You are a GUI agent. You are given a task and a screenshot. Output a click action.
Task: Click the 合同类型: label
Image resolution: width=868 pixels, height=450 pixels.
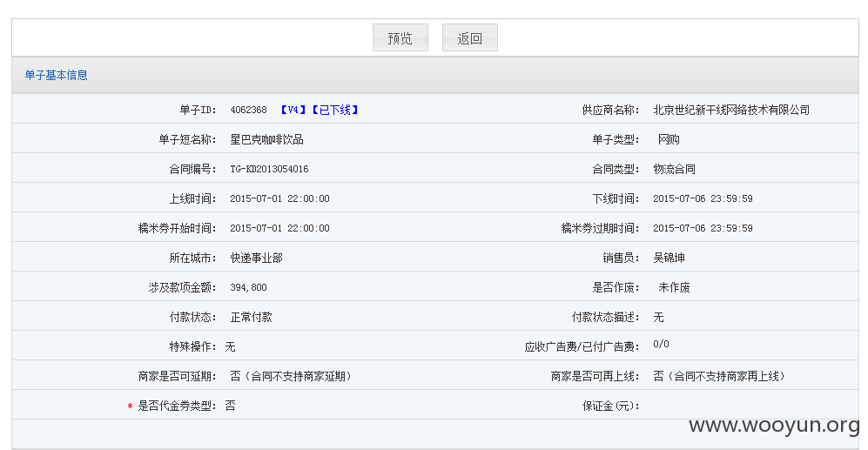tap(616, 170)
